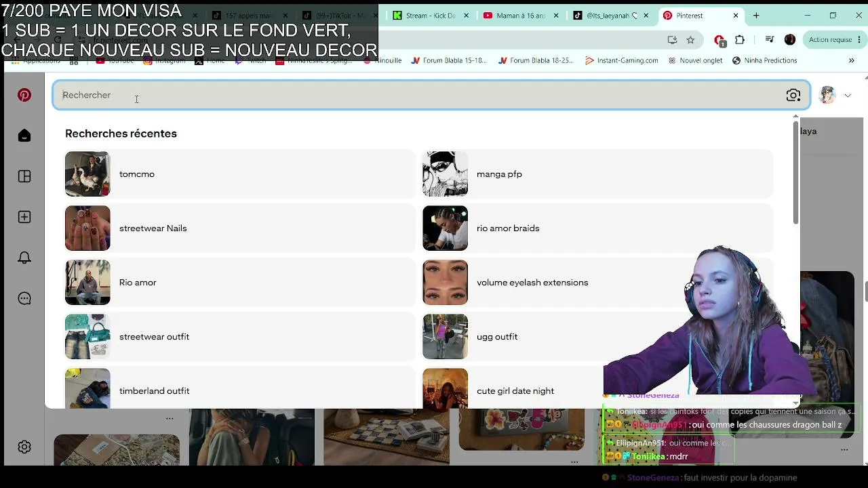Close the Pinterest tab
Viewport: 868px width, 488px height.
coord(736,16)
